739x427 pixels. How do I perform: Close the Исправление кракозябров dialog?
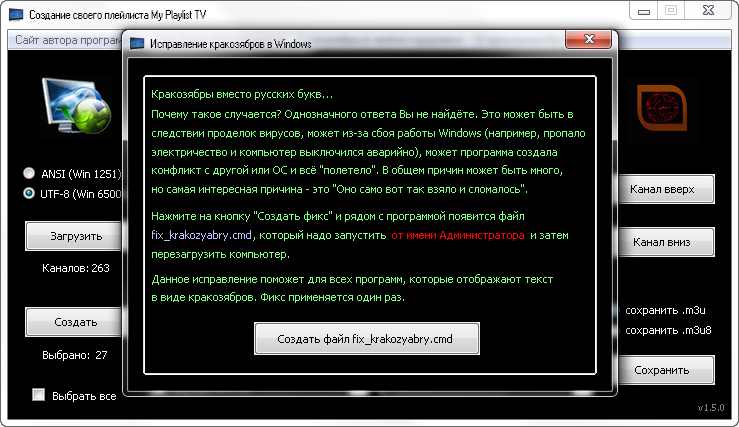[588, 44]
